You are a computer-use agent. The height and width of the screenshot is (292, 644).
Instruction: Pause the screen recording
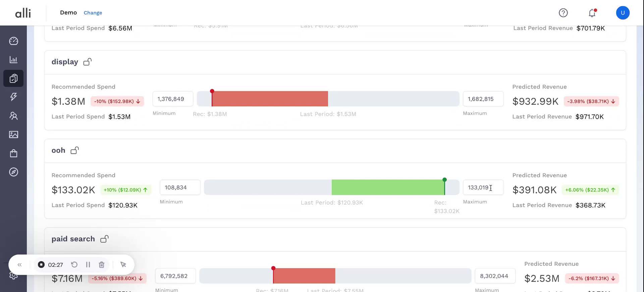point(88,265)
